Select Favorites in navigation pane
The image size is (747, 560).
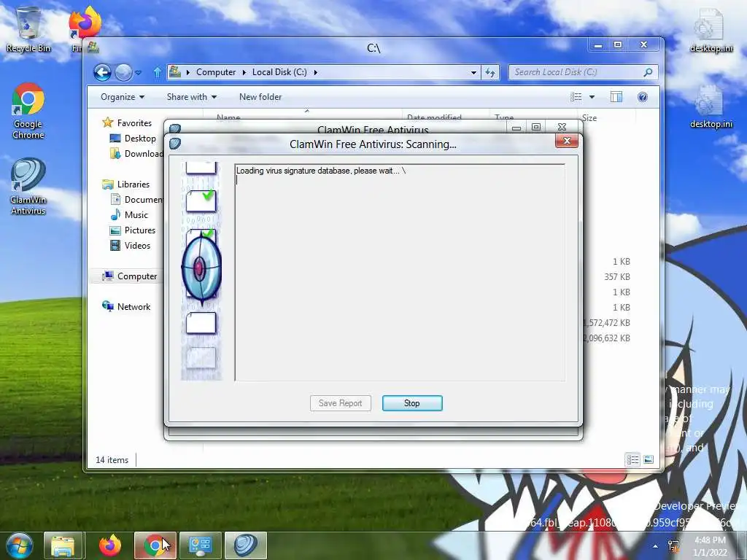coord(127,122)
